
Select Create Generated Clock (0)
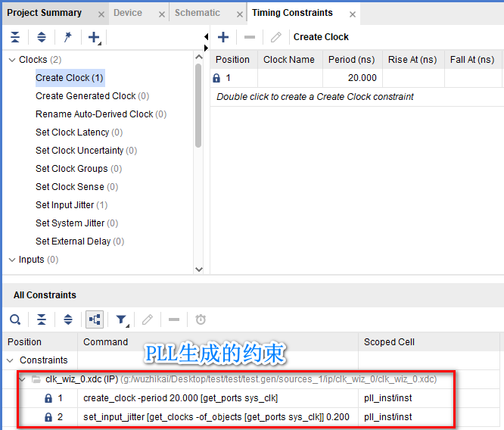[92, 96]
